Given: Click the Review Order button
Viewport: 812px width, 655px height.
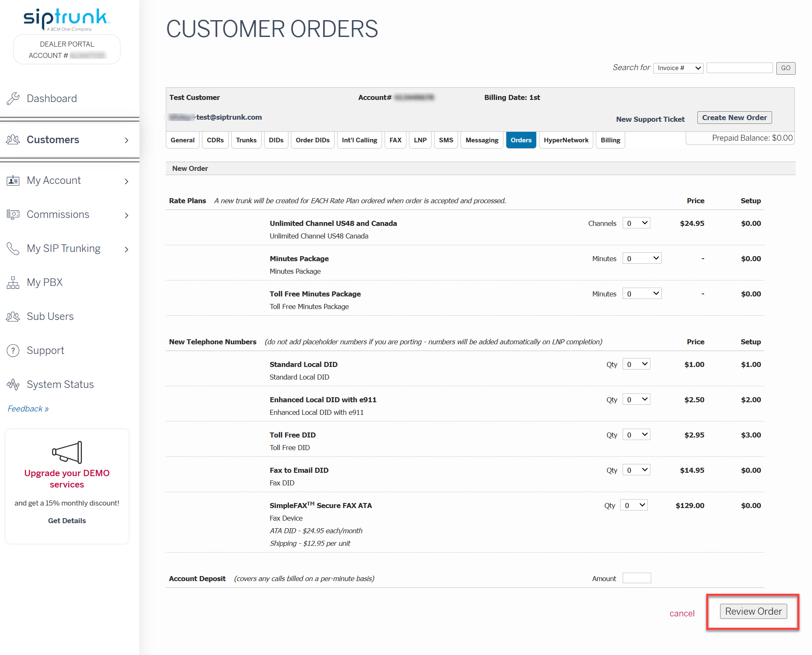Looking at the screenshot, I should (753, 611).
